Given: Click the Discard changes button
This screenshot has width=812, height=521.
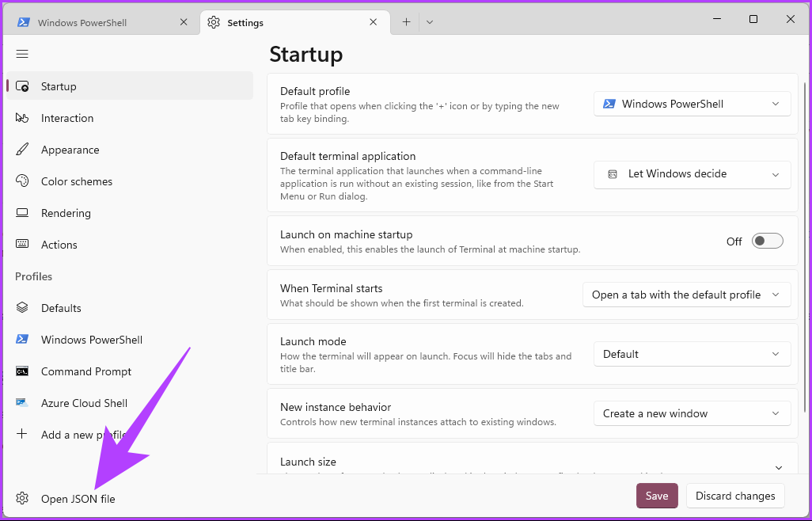Looking at the screenshot, I should tap(735, 496).
